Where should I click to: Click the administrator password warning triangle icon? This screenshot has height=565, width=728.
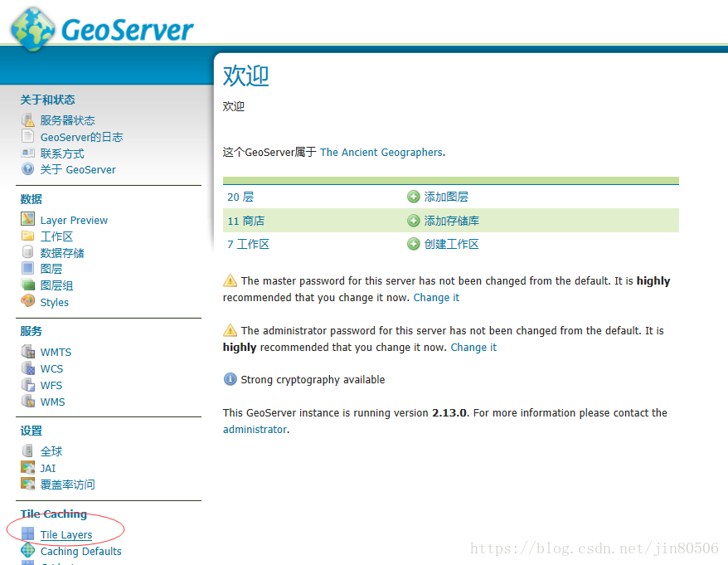[x=230, y=330]
